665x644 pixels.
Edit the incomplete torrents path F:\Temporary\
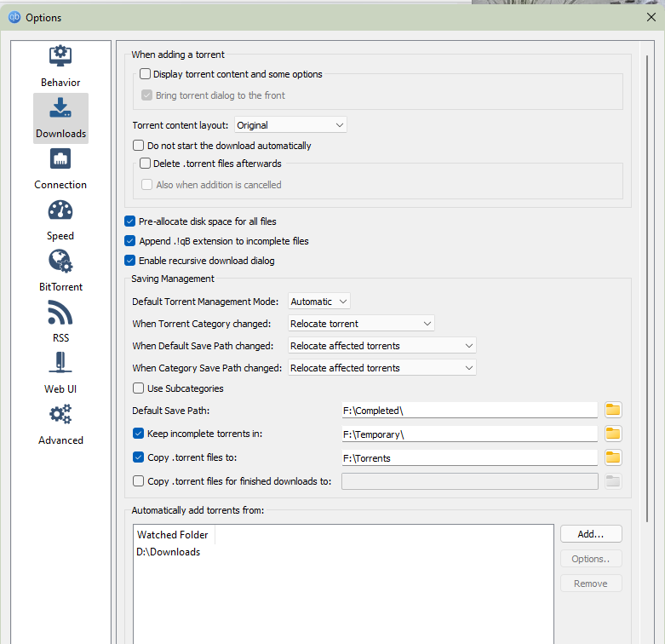click(469, 434)
